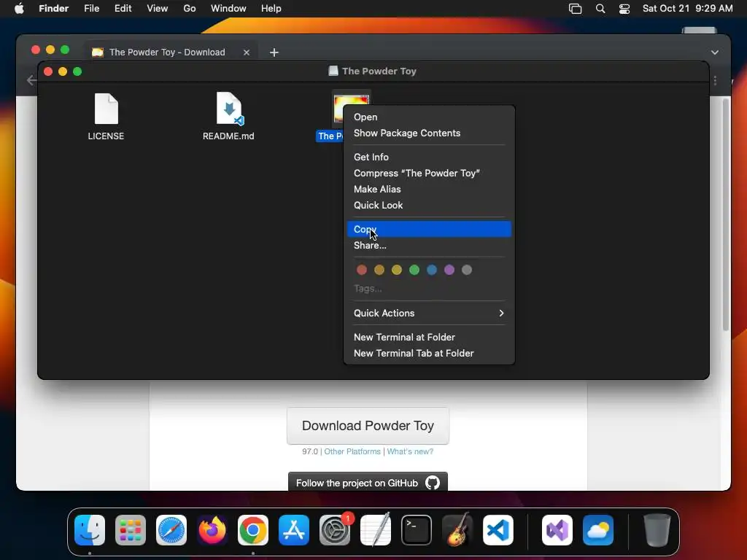Choose Share... in the context menu
The image size is (747, 560).
(429, 245)
